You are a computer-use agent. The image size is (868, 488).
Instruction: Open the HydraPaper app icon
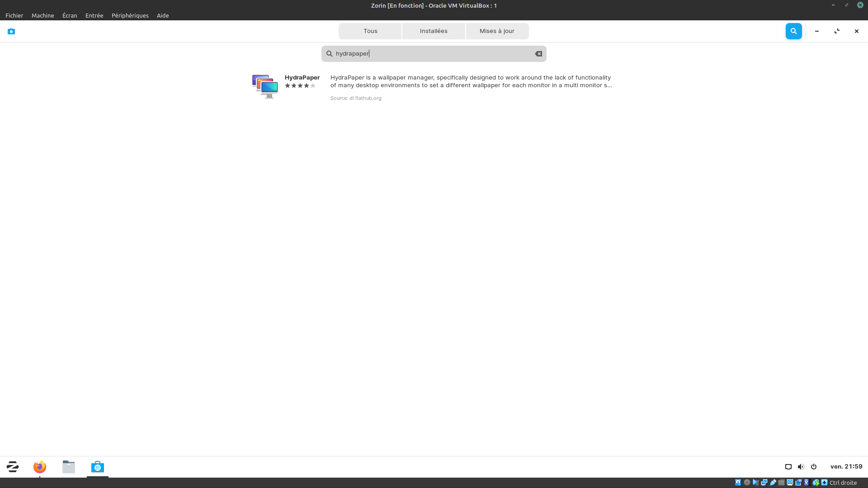265,86
